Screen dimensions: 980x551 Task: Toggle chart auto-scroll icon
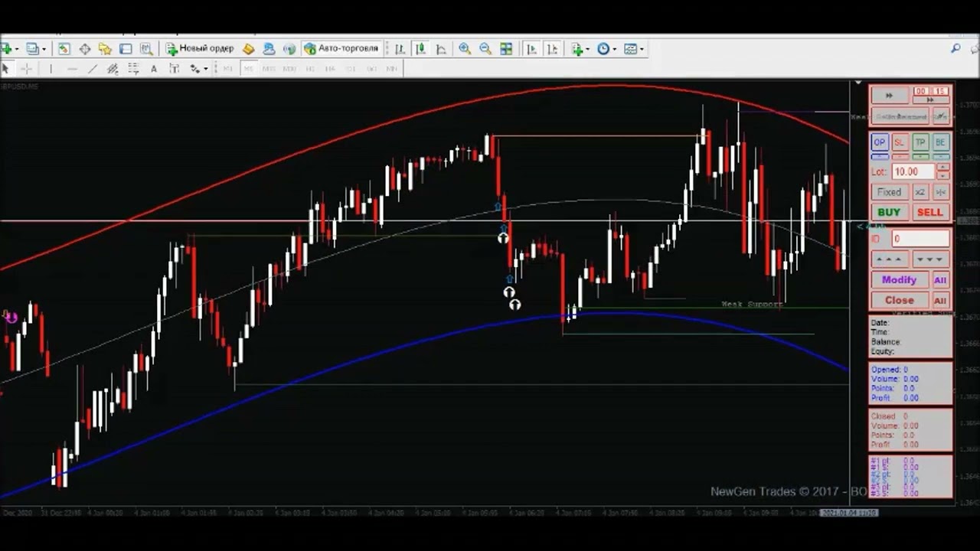coord(531,49)
